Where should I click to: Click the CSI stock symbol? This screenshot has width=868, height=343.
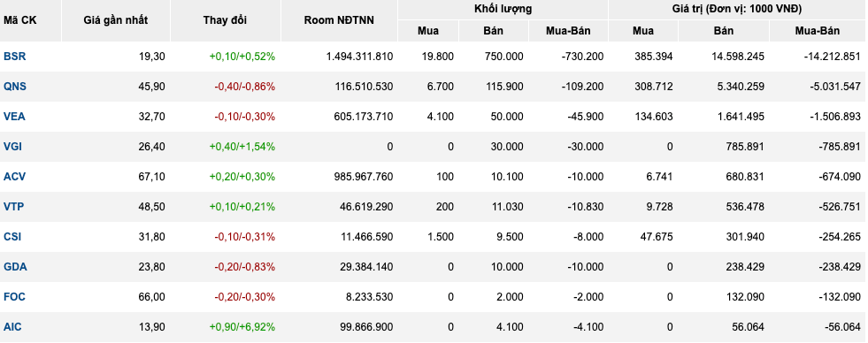12,237
